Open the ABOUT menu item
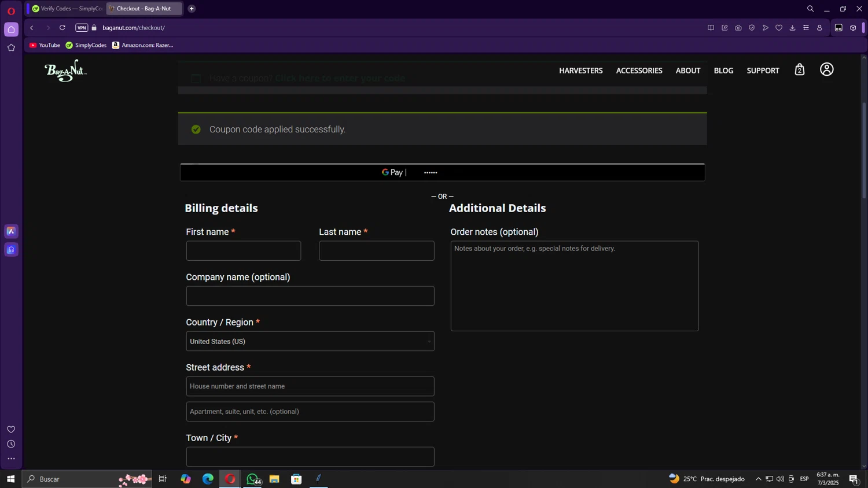The width and height of the screenshot is (868, 488). pyautogui.click(x=688, y=71)
